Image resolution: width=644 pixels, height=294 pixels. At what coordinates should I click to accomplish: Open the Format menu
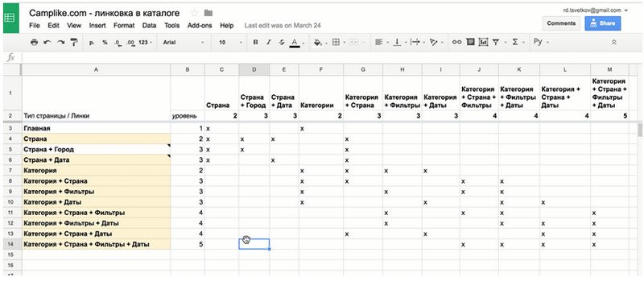click(x=124, y=26)
